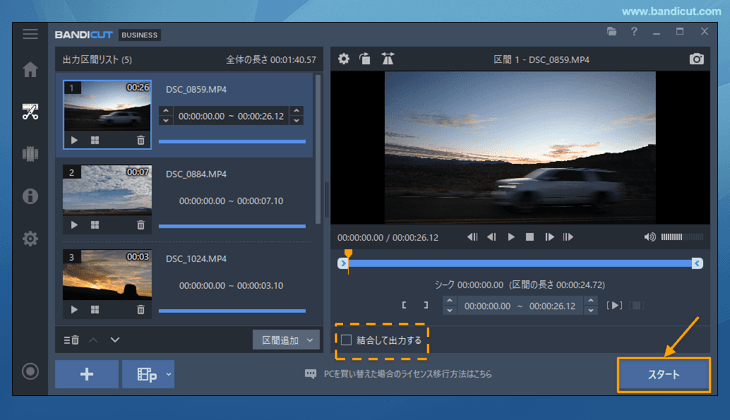Viewport: 730px width, 420px height.
Task: Play segment 2 DSC_0884.MP4 from list
Action: click(74, 225)
